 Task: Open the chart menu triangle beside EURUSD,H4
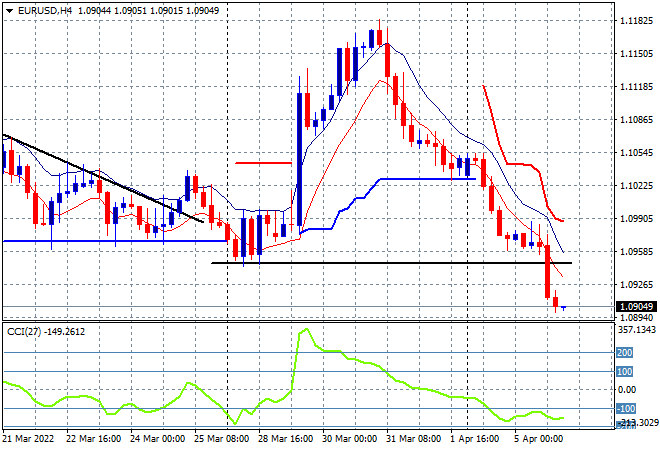click(x=9, y=11)
